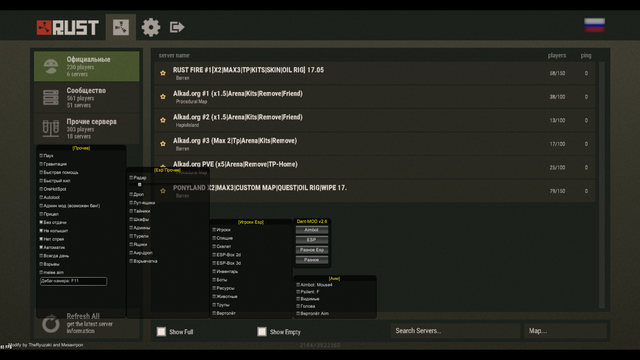
Task: Click the Дебаг-камера F11 field
Action: click(x=73, y=281)
